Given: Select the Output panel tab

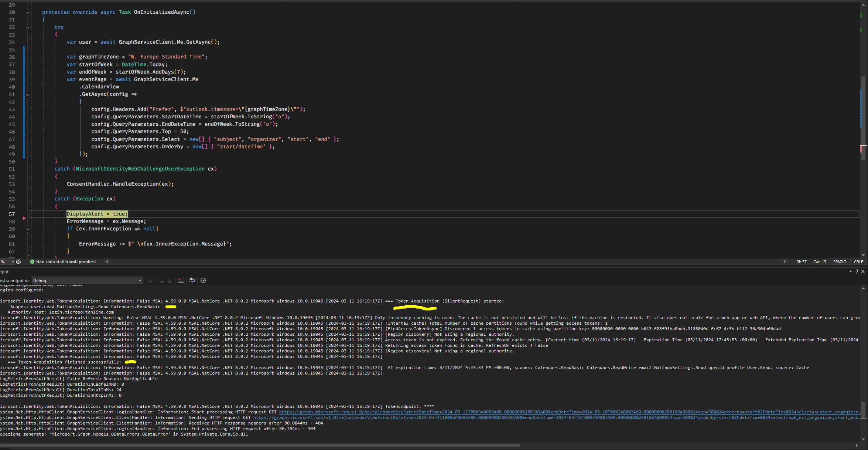Looking at the screenshot, I should (x=4, y=271).
